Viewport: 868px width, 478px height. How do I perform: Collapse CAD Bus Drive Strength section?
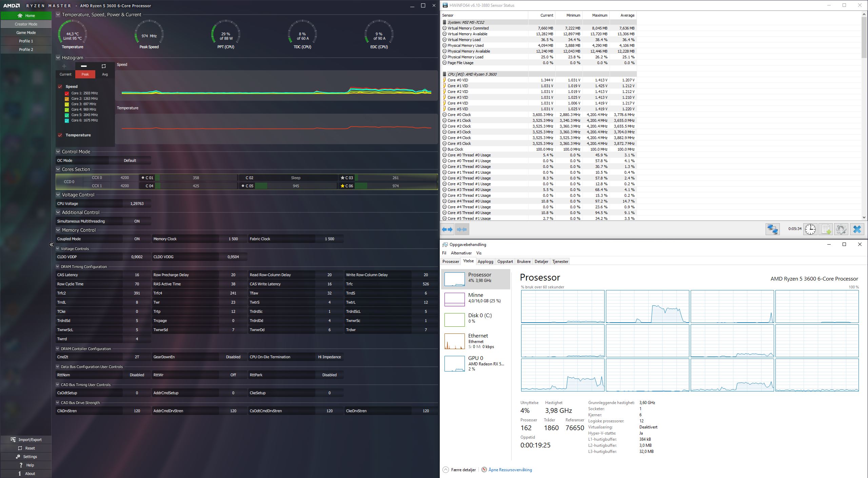57,403
